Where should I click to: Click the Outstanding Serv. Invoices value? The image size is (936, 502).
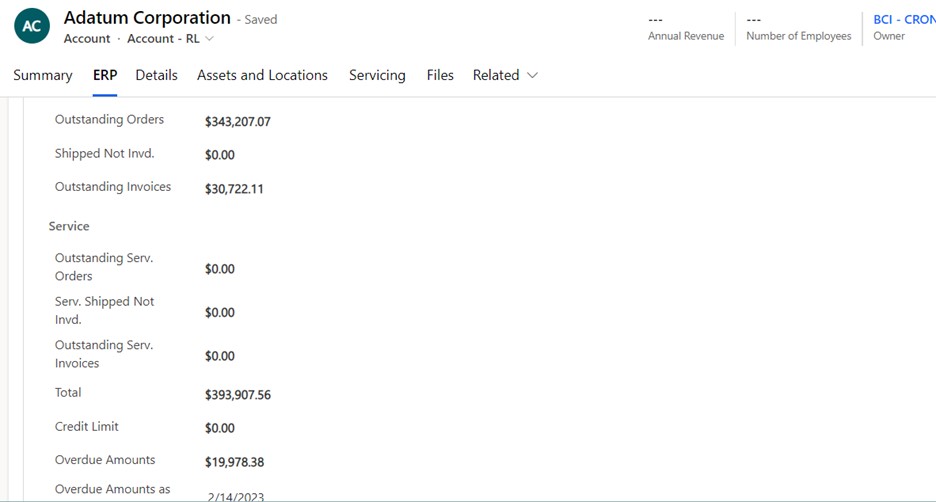[x=220, y=356]
